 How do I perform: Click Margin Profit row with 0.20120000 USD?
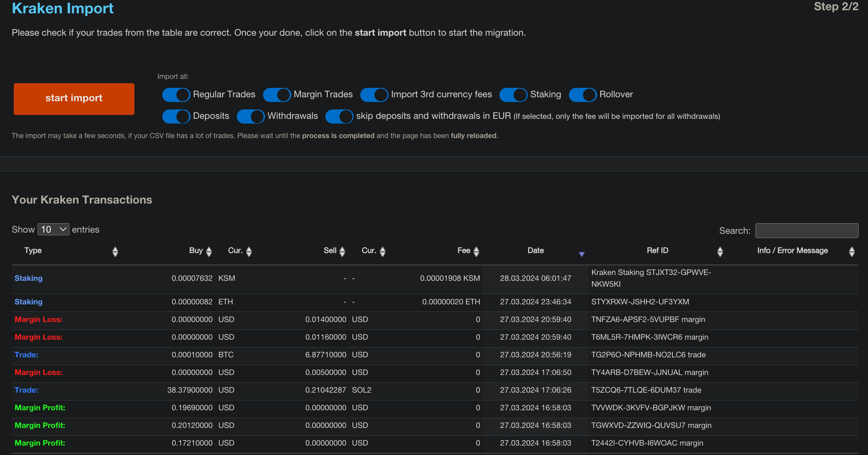coord(435,426)
